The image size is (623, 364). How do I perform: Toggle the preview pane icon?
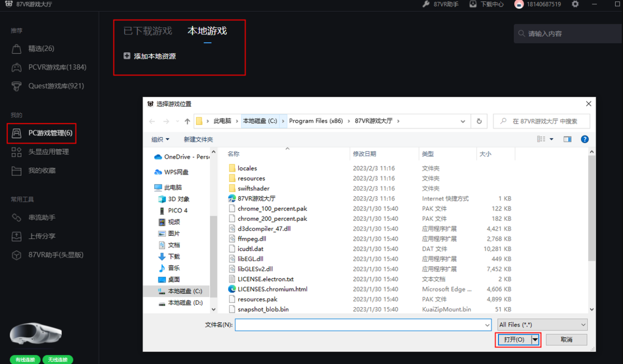(568, 139)
